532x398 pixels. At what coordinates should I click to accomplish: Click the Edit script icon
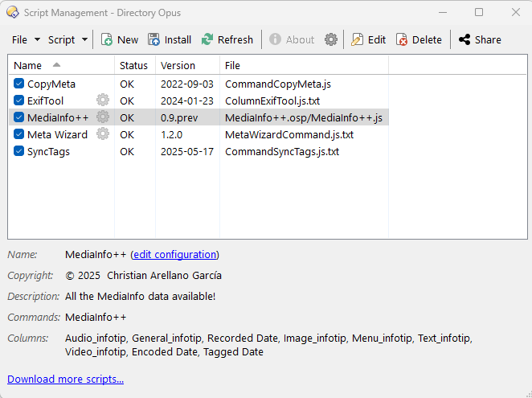click(x=358, y=39)
